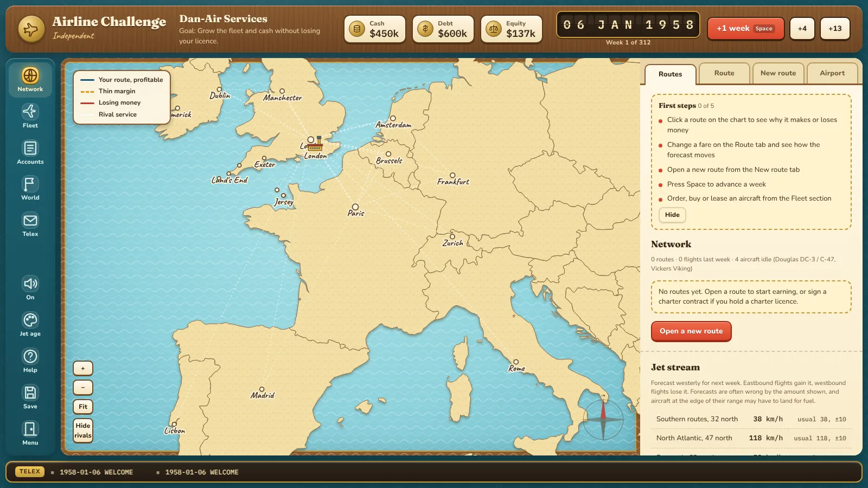Viewport: 868px width, 488px height.
Task: Toggle sound On speaker icon
Action: (30, 288)
